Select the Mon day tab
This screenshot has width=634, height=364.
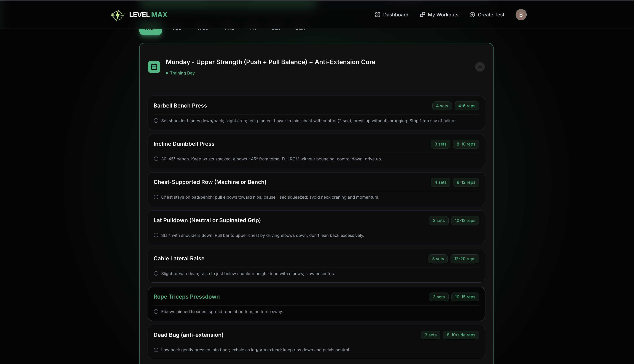[x=151, y=31]
